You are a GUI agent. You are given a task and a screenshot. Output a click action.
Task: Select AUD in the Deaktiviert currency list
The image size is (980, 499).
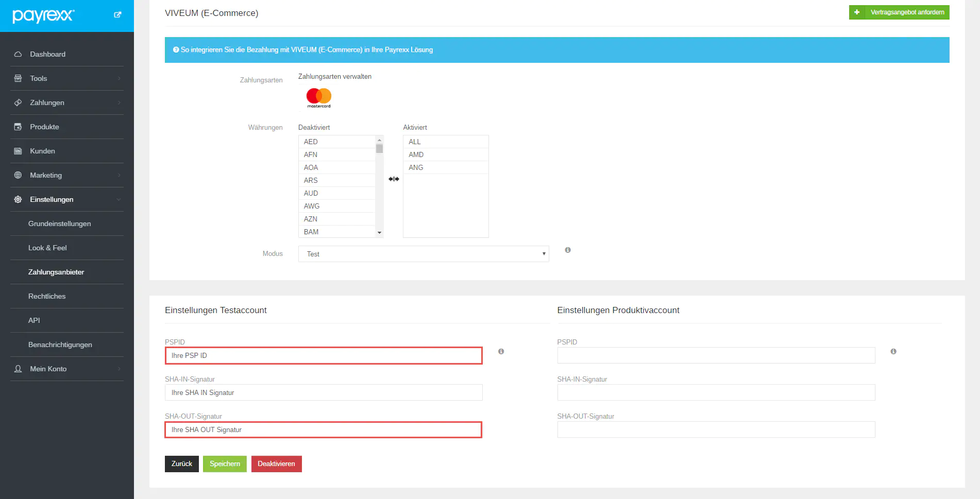[311, 193]
